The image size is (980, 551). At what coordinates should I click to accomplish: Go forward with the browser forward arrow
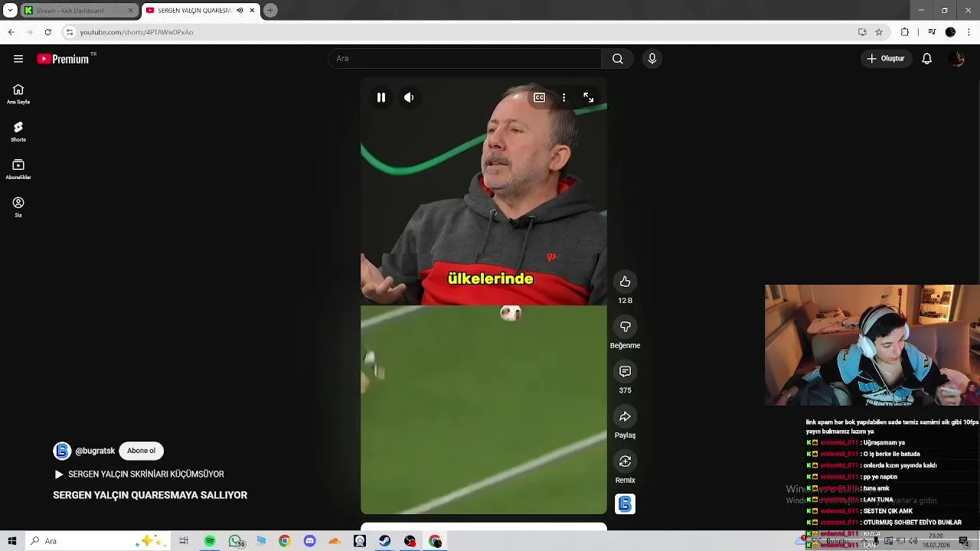click(29, 32)
